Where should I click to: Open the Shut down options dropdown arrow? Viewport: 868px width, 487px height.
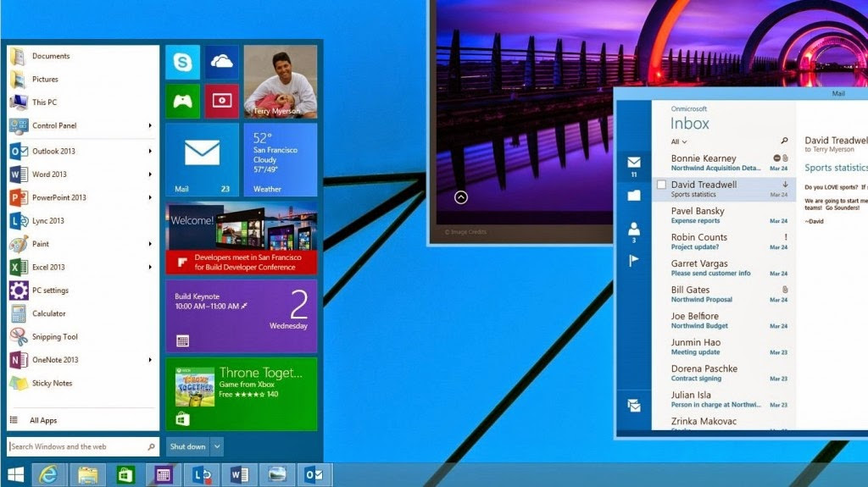pyautogui.click(x=217, y=446)
